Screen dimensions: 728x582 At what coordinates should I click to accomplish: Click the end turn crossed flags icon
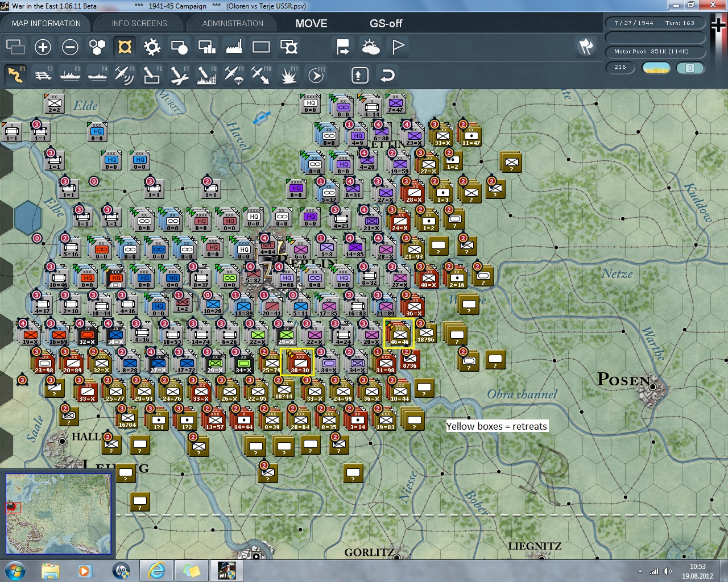586,47
